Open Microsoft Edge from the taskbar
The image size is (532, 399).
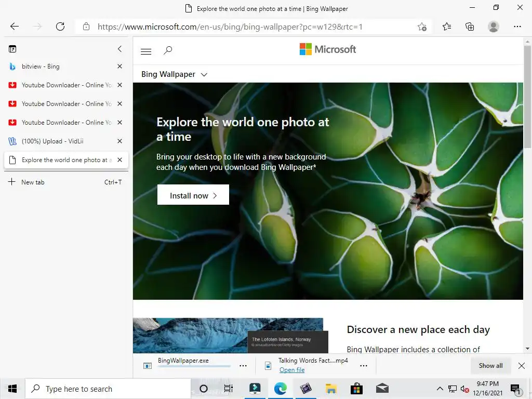click(280, 389)
